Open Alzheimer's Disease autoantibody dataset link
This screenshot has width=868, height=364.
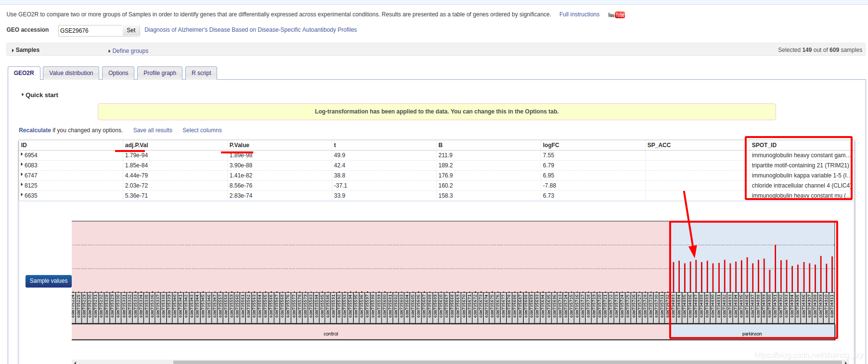coord(251,30)
